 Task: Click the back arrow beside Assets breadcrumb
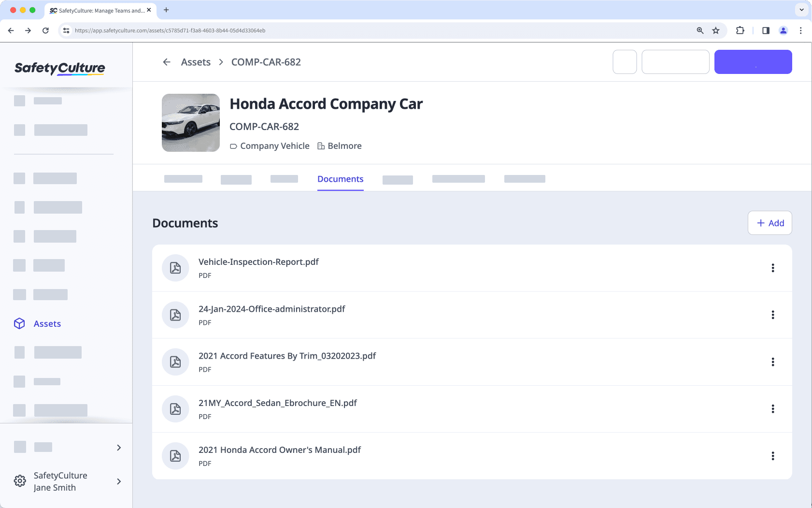tap(167, 62)
